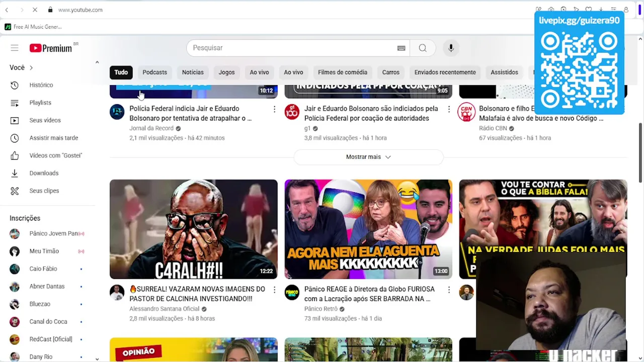Screen dimensions: 644x362
Task: Select the Assistidos filter chip
Action: pyautogui.click(x=504, y=72)
